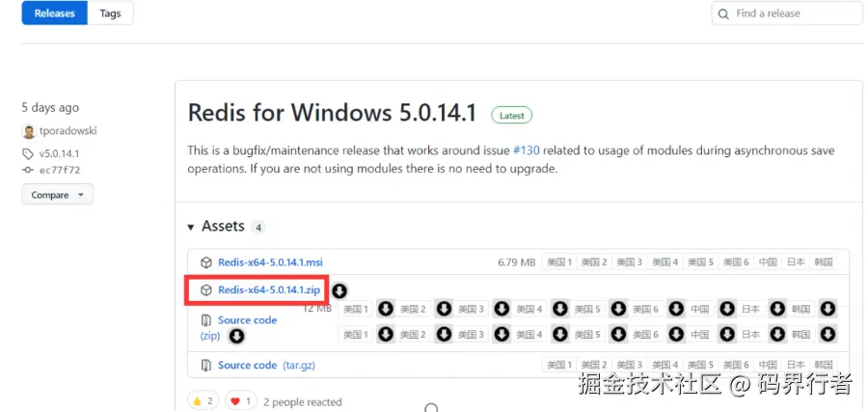Click the tag icon next to v5.0.14.1

(x=28, y=153)
